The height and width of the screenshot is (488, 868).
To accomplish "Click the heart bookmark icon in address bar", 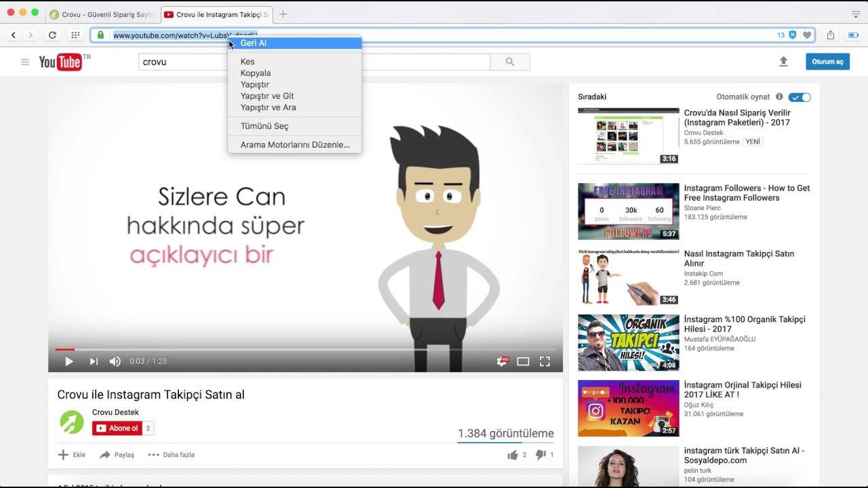I will (x=807, y=35).
